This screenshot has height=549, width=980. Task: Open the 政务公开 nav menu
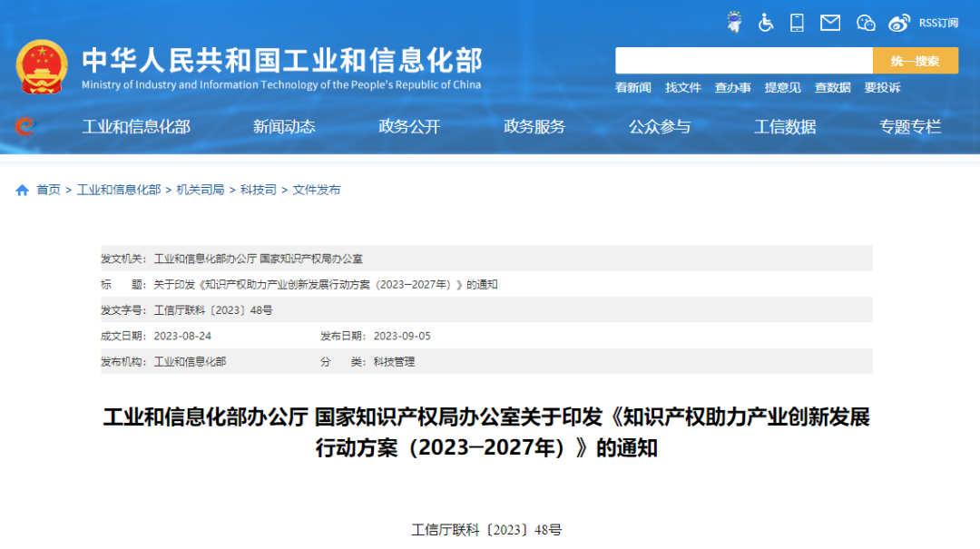tap(409, 127)
